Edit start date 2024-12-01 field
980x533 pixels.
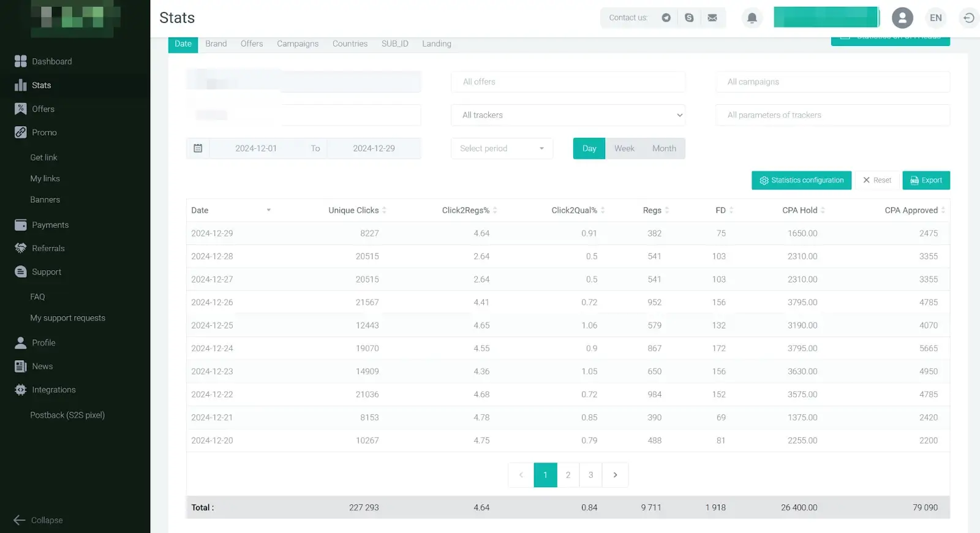click(256, 148)
